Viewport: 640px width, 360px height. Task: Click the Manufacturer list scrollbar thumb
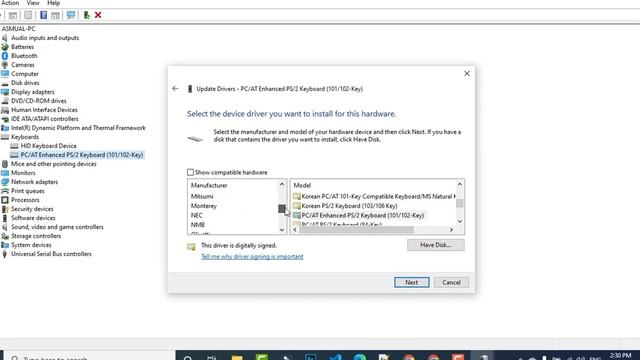282,209
